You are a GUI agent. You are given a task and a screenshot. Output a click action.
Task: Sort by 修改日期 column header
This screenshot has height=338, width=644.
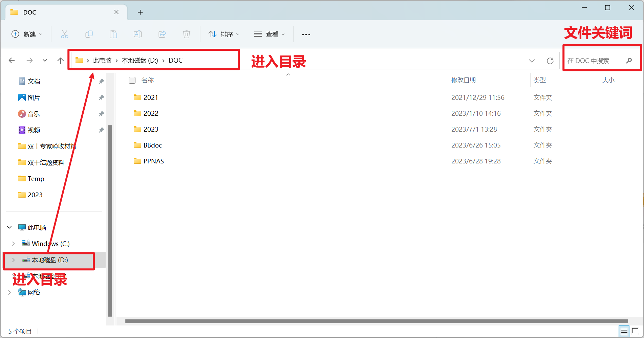pyautogui.click(x=464, y=80)
